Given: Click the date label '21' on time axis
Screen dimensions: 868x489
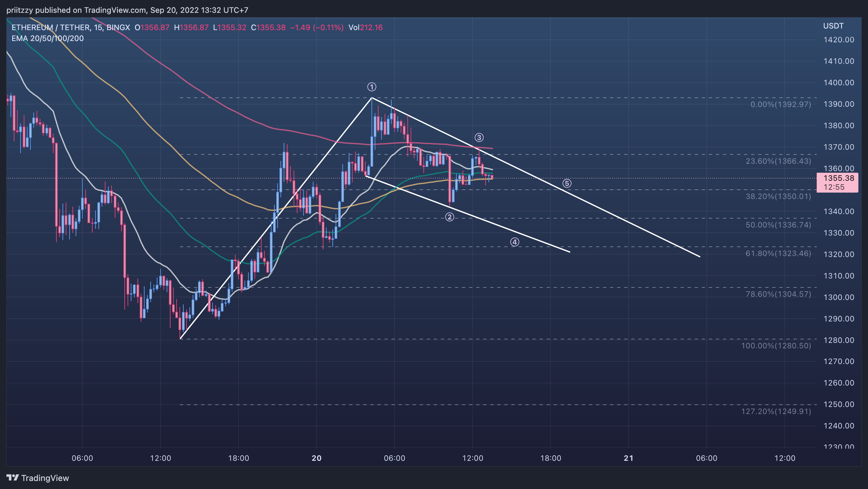Looking at the screenshot, I should [x=629, y=458].
